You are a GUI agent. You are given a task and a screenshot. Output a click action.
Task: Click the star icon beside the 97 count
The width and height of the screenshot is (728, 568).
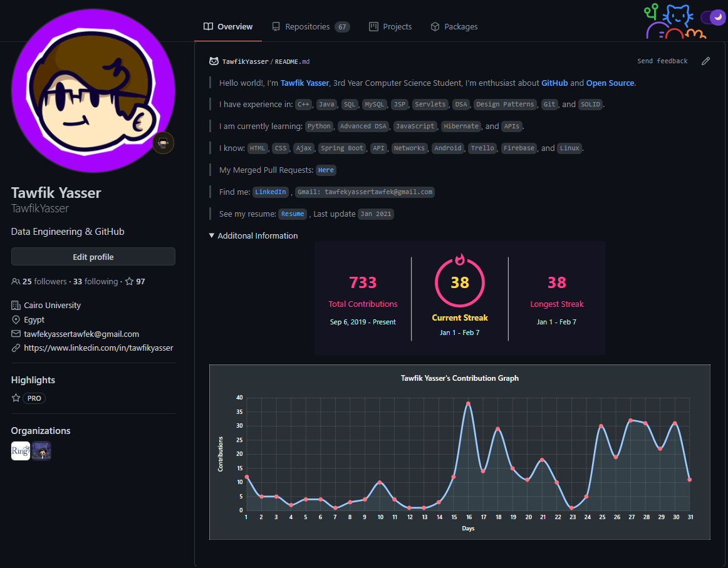point(130,281)
